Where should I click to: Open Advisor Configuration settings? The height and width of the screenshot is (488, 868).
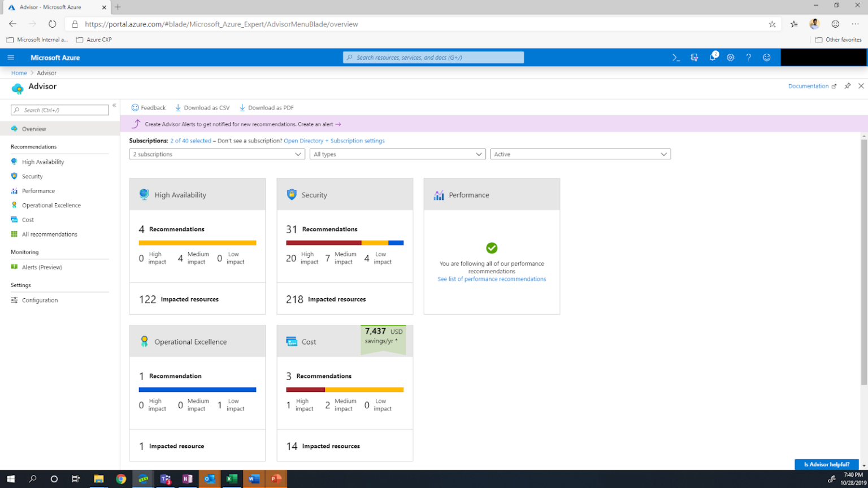(x=40, y=300)
